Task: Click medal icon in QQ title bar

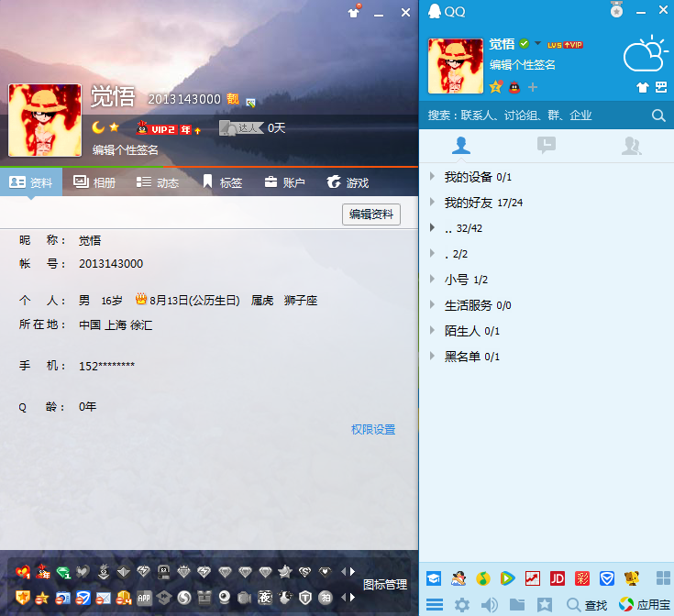Action: click(616, 9)
